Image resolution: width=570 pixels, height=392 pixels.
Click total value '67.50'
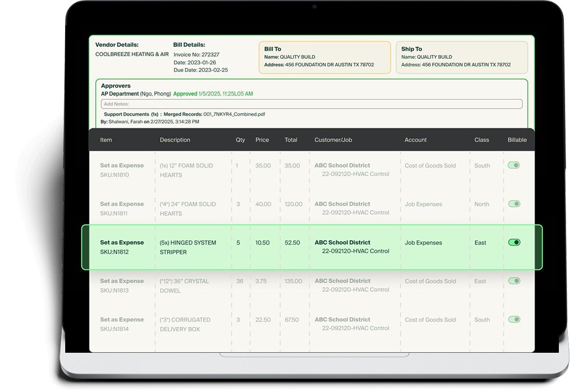[292, 320]
